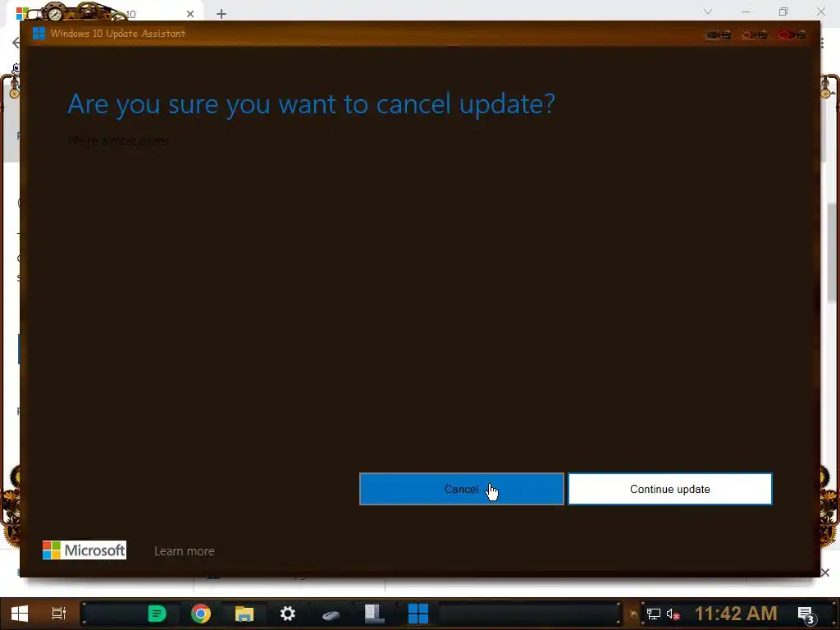This screenshot has width=840, height=630.
Task: Open Google Chrome from the taskbar
Action: (201, 614)
